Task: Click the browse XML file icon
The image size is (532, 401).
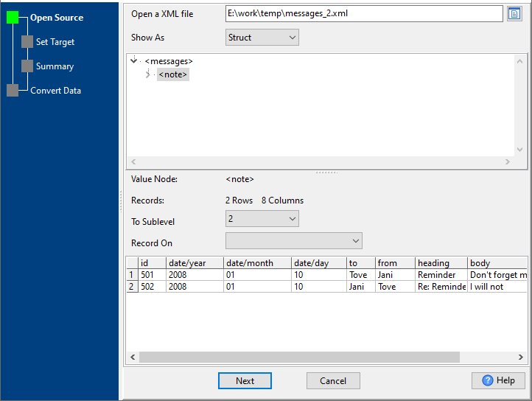Action: (514, 14)
